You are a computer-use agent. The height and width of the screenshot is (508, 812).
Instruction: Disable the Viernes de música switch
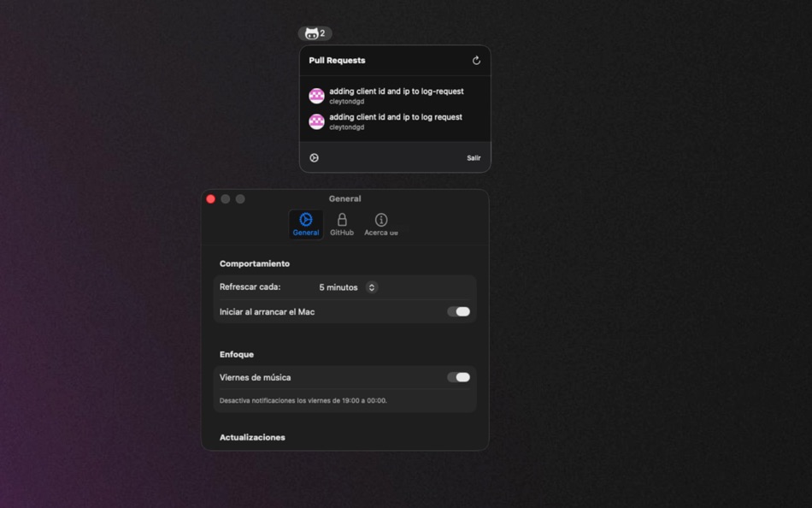pyautogui.click(x=458, y=377)
